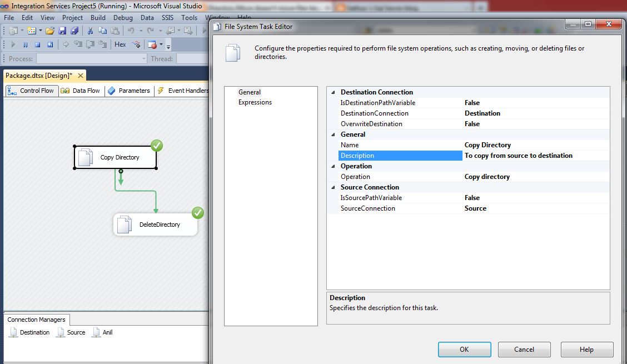Select the DeleteDirectory task node
The width and height of the screenshot is (627, 364).
tap(155, 225)
